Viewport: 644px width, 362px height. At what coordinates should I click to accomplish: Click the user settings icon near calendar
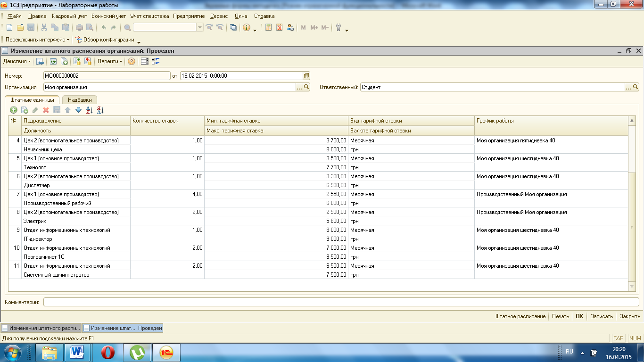(290, 27)
